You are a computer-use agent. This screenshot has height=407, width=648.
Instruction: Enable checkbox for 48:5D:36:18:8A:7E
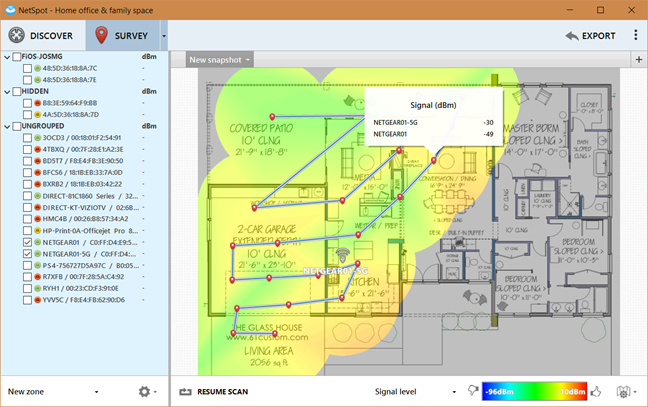click(27, 80)
